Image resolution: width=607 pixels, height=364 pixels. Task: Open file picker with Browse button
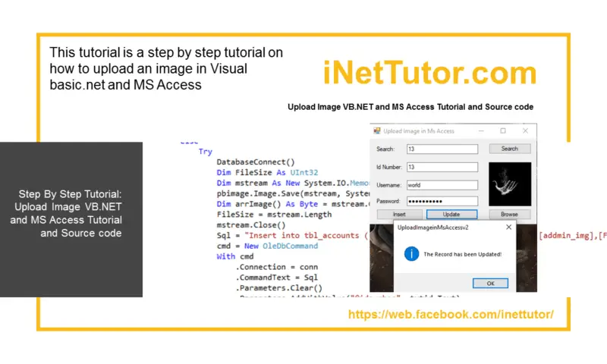point(509,215)
